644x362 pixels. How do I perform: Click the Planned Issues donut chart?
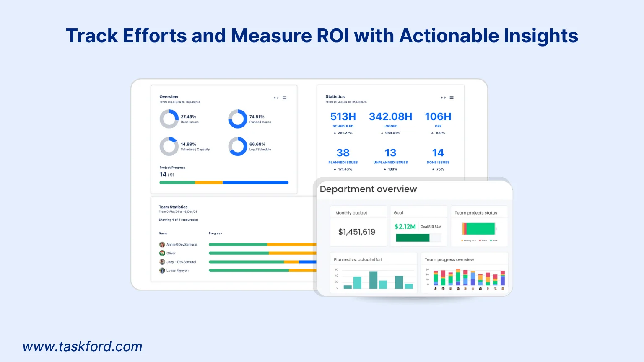coord(238,119)
